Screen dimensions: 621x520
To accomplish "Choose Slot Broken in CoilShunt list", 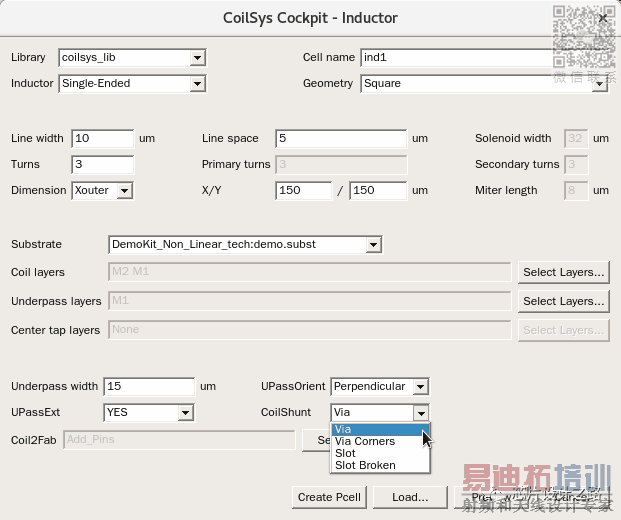I will [380, 465].
